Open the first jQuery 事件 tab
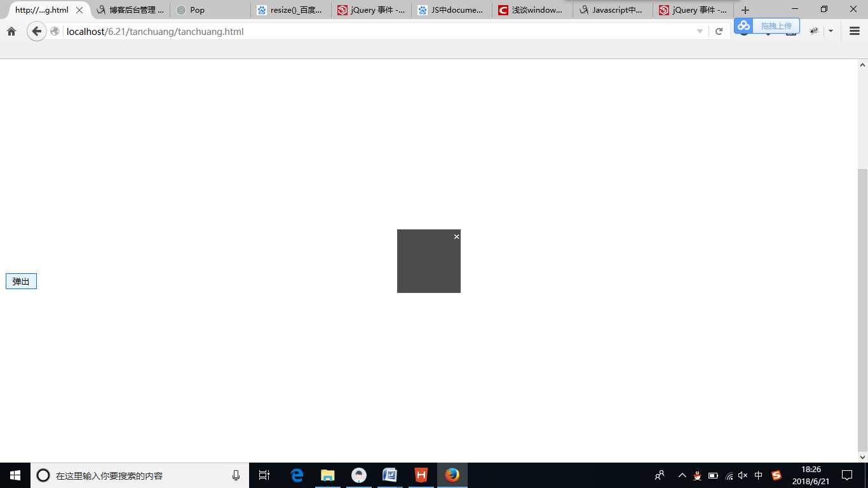The image size is (868, 488). (371, 10)
